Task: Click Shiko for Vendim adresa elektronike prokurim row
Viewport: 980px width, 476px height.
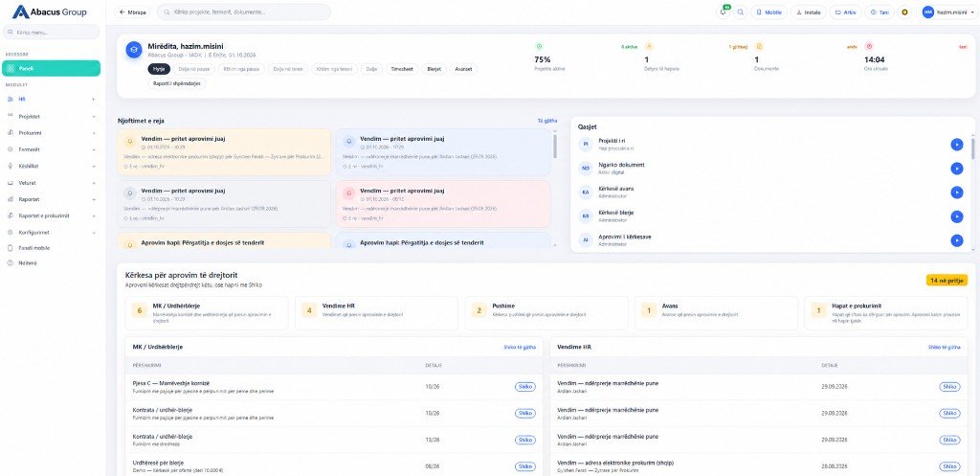Action: (949, 466)
